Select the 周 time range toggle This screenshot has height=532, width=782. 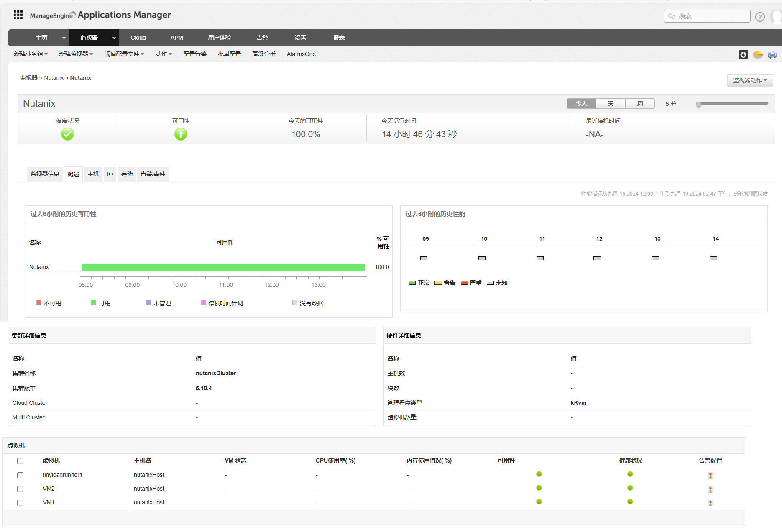pos(640,104)
